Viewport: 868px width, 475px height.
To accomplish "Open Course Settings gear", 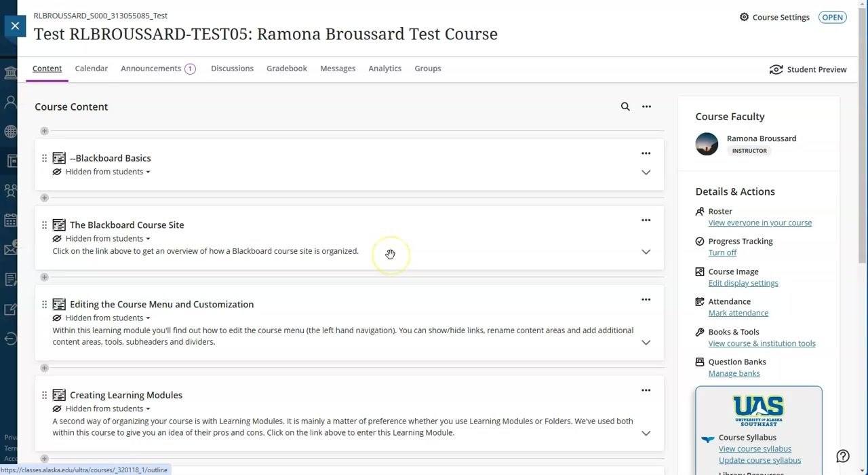I will point(774,17).
